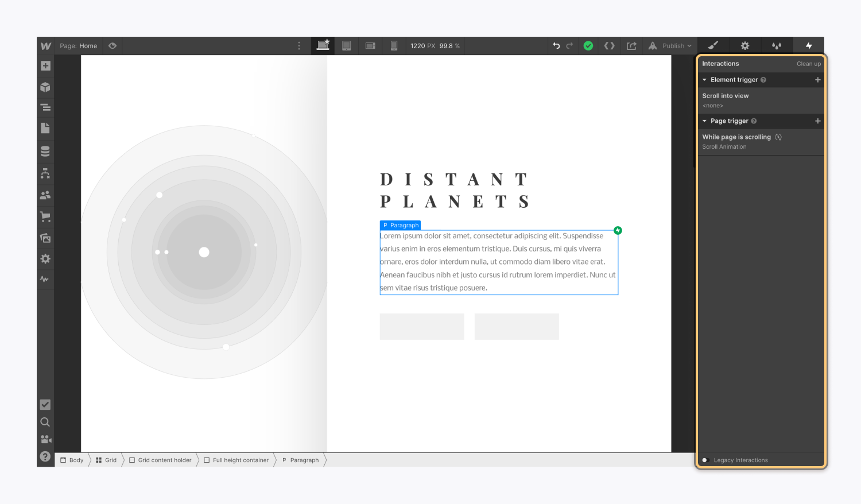Viewport: 861px width, 504px height.
Task: Add a new page trigger
Action: tap(818, 121)
